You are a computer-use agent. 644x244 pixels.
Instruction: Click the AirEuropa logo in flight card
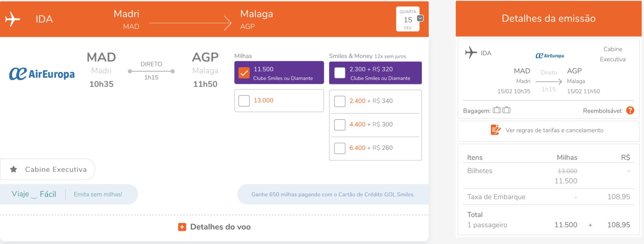(42, 74)
